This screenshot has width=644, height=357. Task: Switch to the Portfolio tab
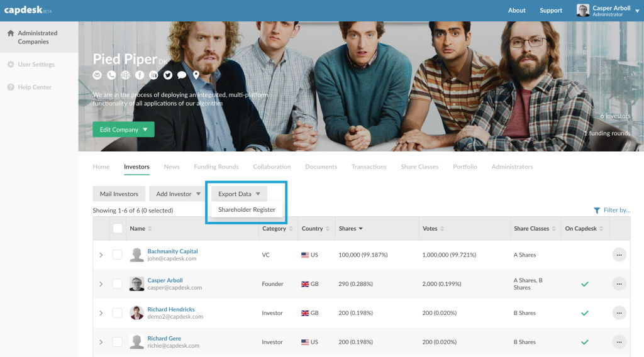point(465,167)
